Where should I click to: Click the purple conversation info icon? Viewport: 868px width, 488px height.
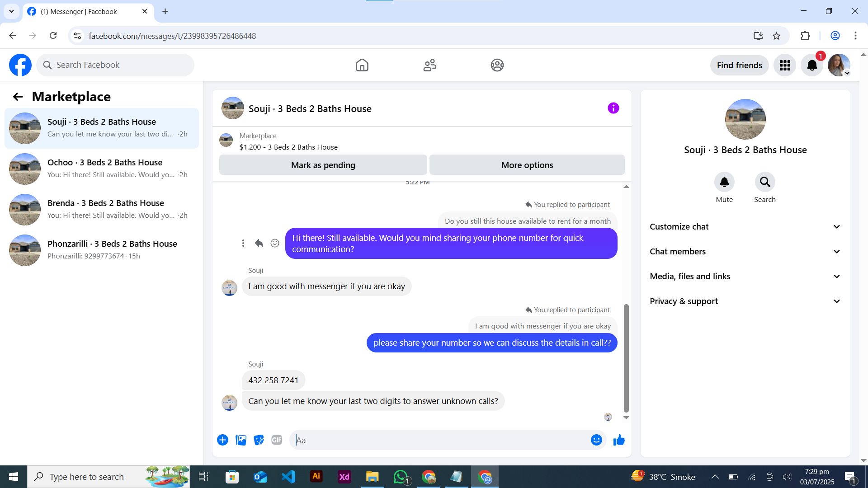613,108
